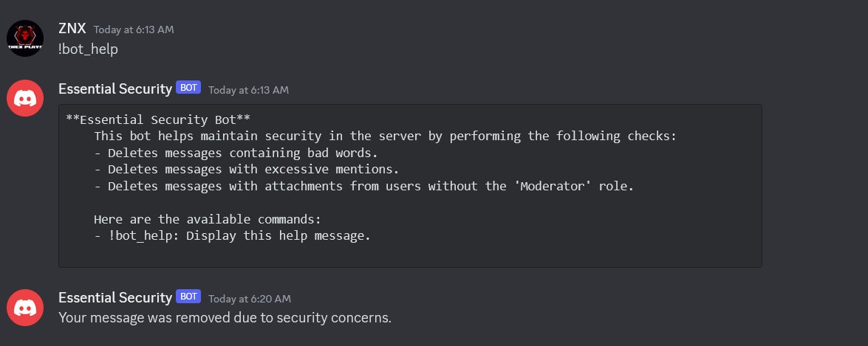868x346 pixels.
Task: Click the BOT badge above the code block
Action: pos(188,87)
